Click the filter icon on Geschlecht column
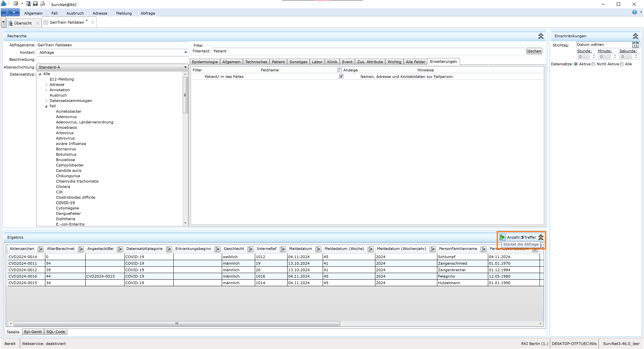Image resolution: width=644 pixels, height=349 pixels. point(250,249)
